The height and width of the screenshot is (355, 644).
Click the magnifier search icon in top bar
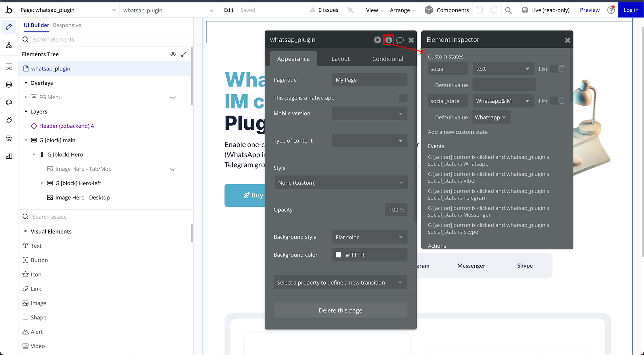[x=508, y=10]
